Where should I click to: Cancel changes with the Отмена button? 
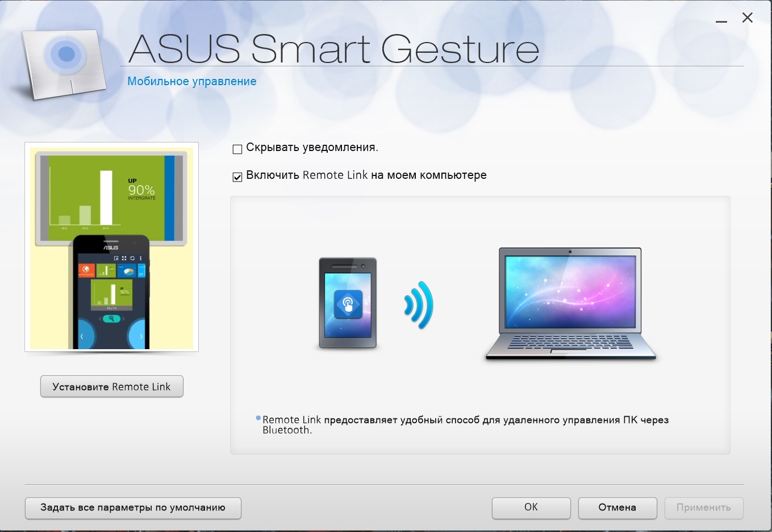[617, 508]
